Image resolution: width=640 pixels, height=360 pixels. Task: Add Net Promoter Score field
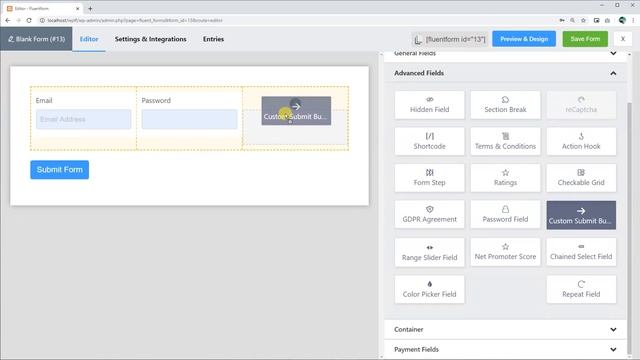pyautogui.click(x=505, y=252)
